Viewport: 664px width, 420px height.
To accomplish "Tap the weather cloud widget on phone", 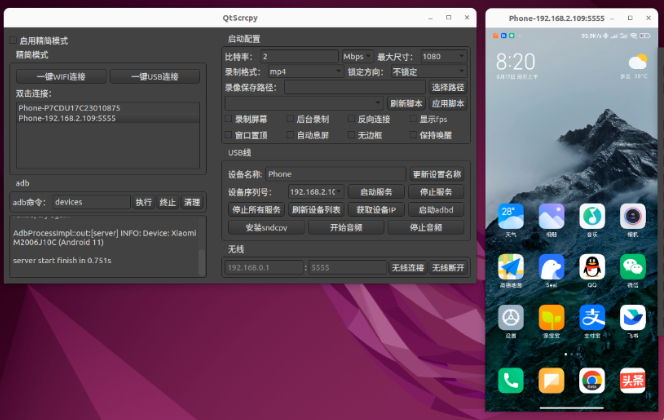I will [x=638, y=62].
